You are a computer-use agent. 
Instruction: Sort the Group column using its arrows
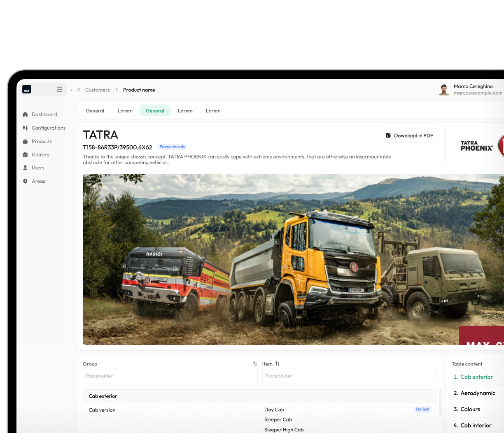pyautogui.click(x=255, y=364)
